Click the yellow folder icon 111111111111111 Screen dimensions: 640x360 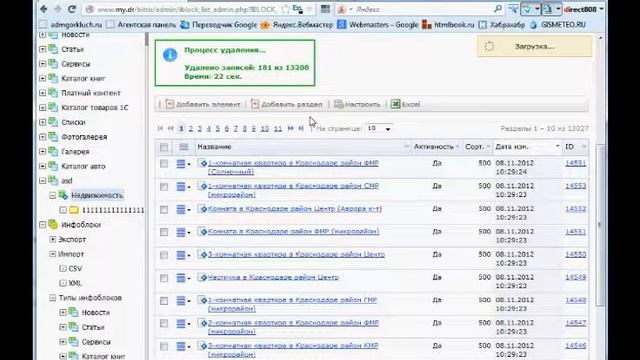point(74,210)
